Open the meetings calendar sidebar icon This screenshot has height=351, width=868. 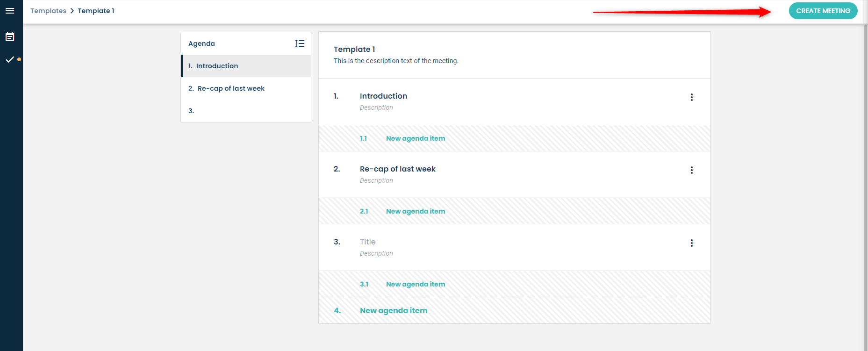[10, 37]
